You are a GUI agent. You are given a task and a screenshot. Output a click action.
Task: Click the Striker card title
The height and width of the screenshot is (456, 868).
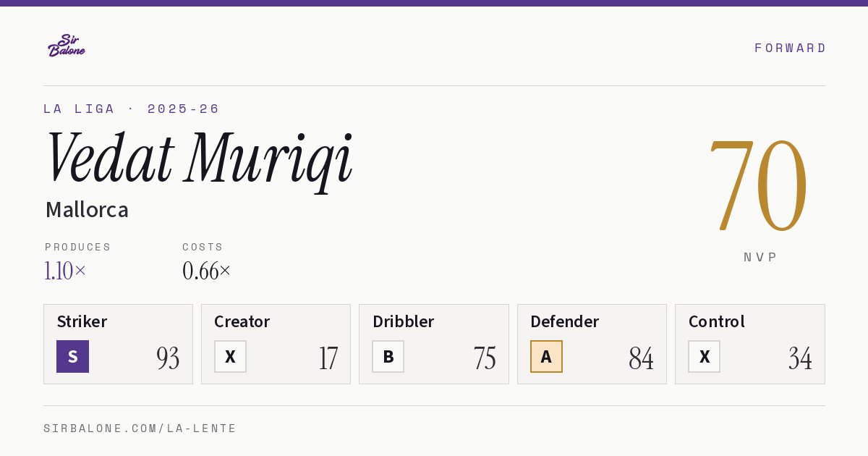[x=82, y=321]
